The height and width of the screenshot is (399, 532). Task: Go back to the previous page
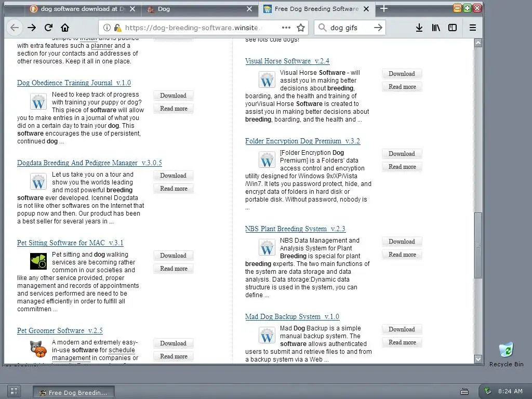15,28
